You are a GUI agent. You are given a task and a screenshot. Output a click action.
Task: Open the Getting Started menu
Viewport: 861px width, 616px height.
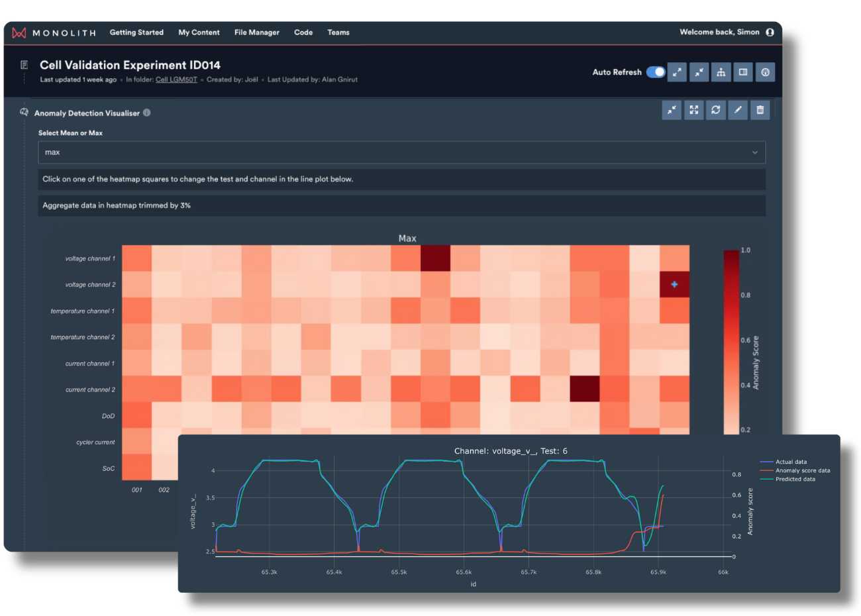[x=136, y=32]
